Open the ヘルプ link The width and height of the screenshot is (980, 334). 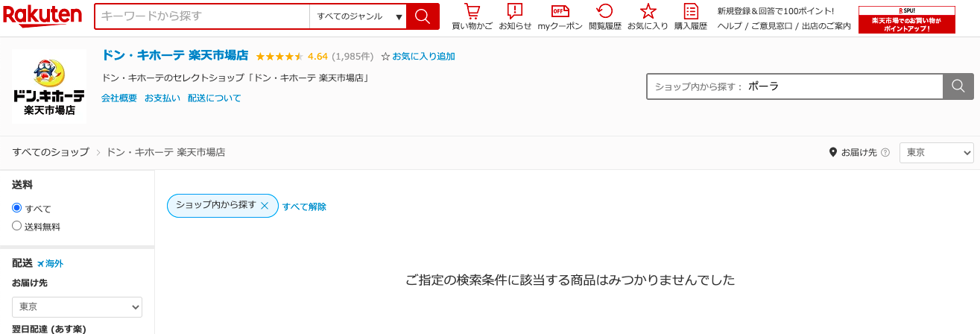[x=729, y=26]
